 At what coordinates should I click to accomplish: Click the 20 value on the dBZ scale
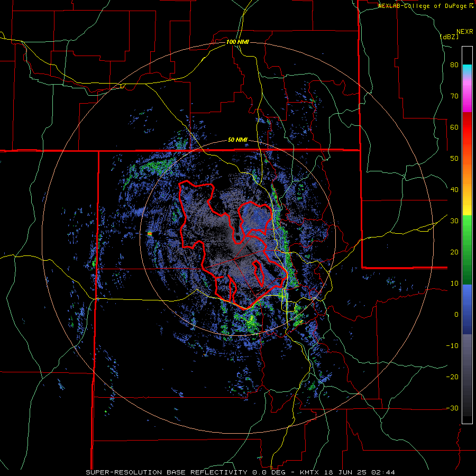(454, 252)
